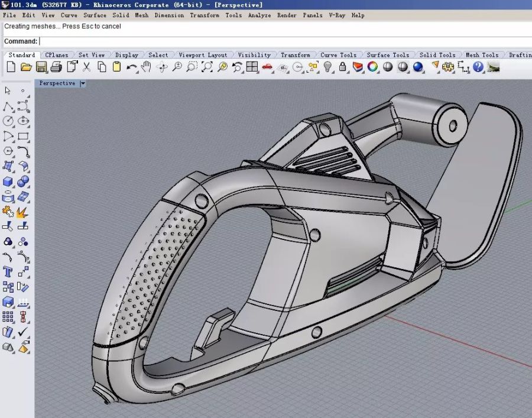Image resolution: width=532 pixels, height=418 pixels.
Task: Select the Text object tool
Action: pos(8,272)
